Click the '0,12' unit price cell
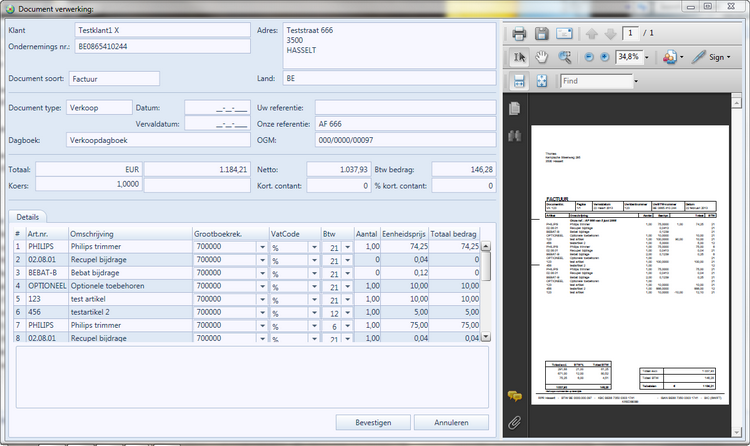This screenshot has width=750, height=446. [x=404, y=273]
